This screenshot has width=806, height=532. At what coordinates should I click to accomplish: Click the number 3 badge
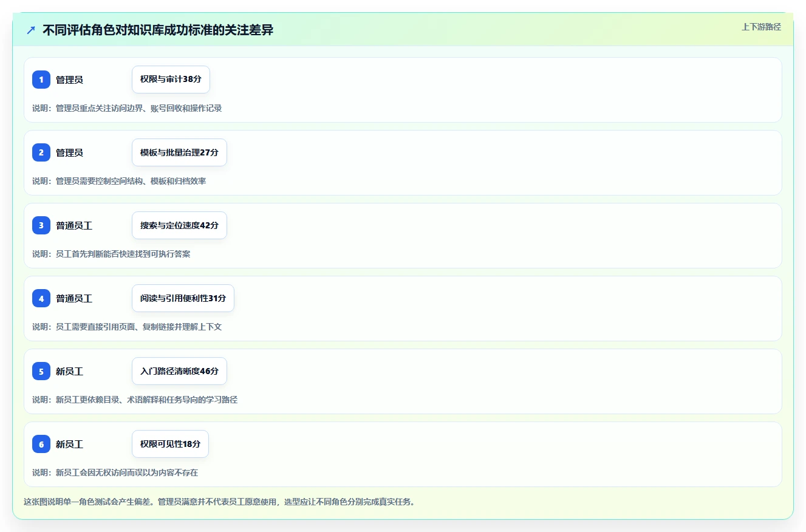click(41, 225)
